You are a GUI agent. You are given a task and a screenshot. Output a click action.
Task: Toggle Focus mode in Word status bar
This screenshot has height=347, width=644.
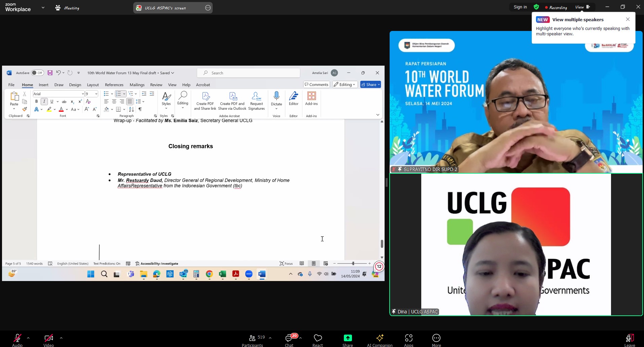(286, 264)
